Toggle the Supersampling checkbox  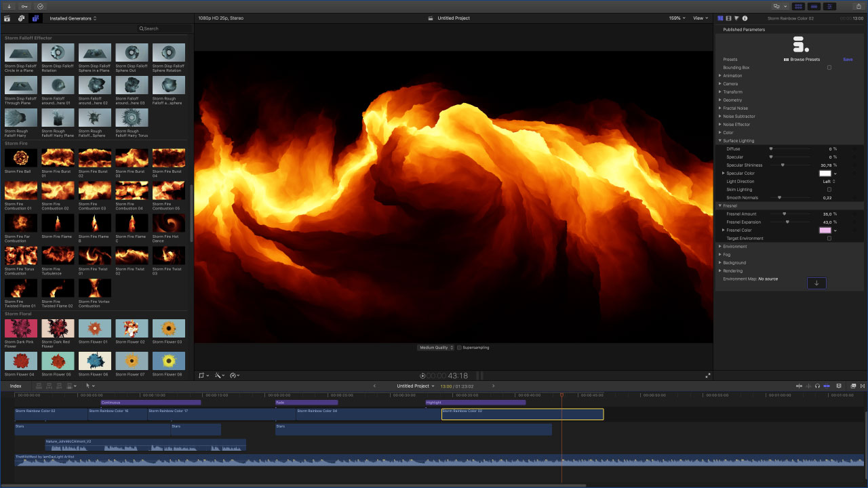(459, 348)
